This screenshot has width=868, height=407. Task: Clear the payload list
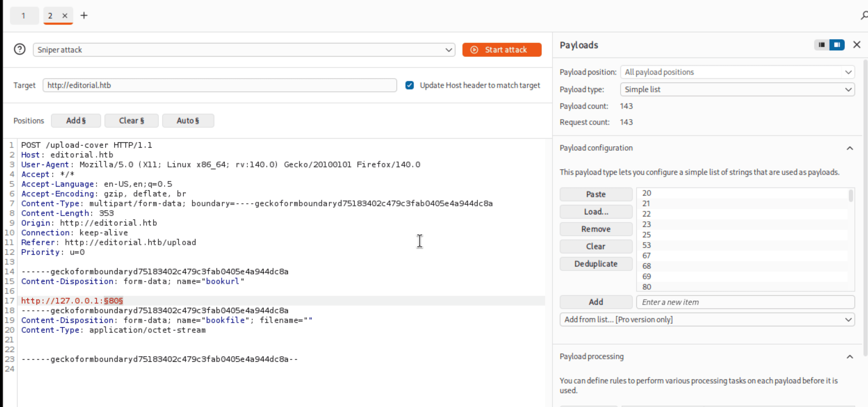[596, 246]
